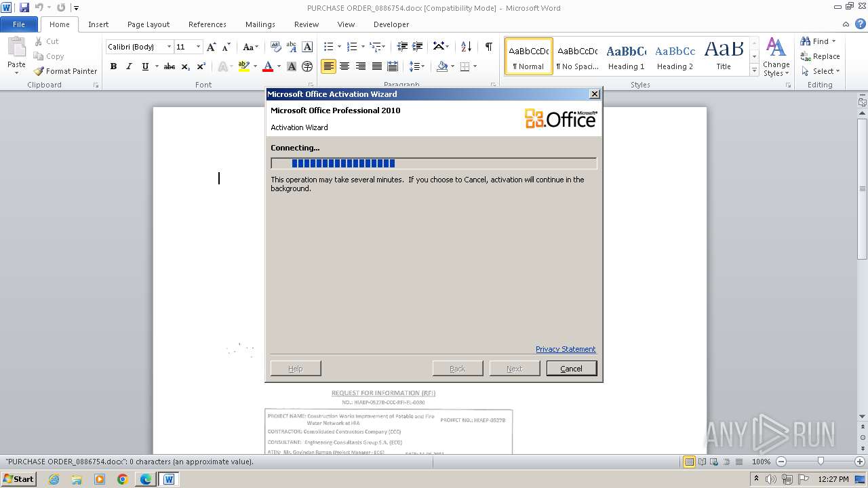Viewport: 868px width, 488px height.
Task: Apply the Title style
Action: [724, 56]
